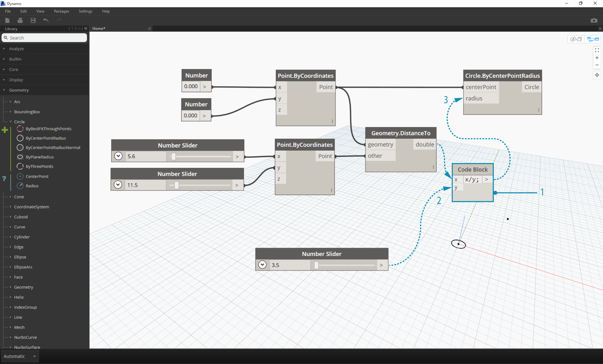
Task: Toggle the Automatic execution mode dropdown
Action: [x=33, y=356]
